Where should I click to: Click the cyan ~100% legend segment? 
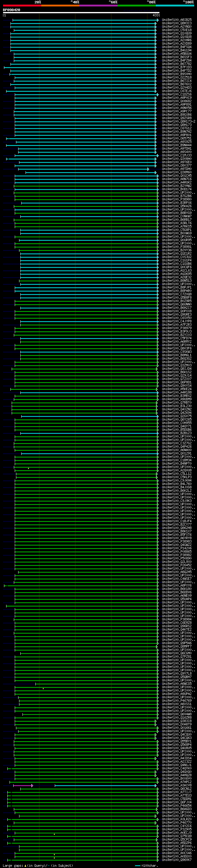pos(175,6)
